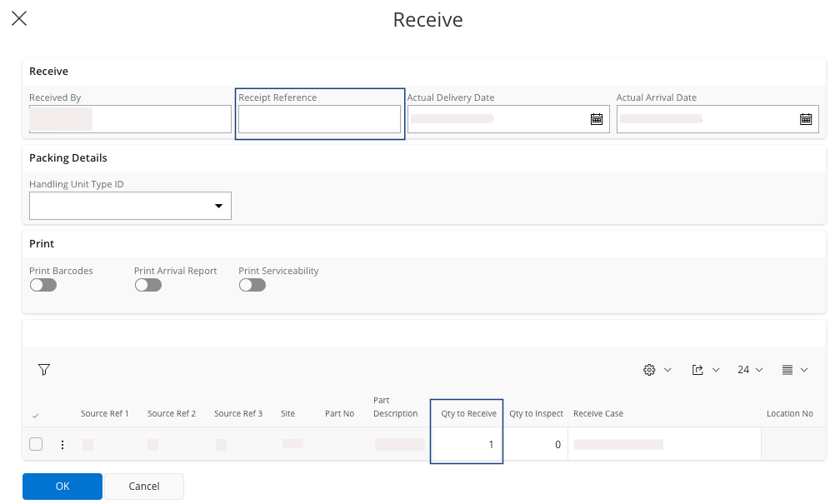
Task: Select the first row checkbox
Action: pyautogui.click(x=36, y=444)
